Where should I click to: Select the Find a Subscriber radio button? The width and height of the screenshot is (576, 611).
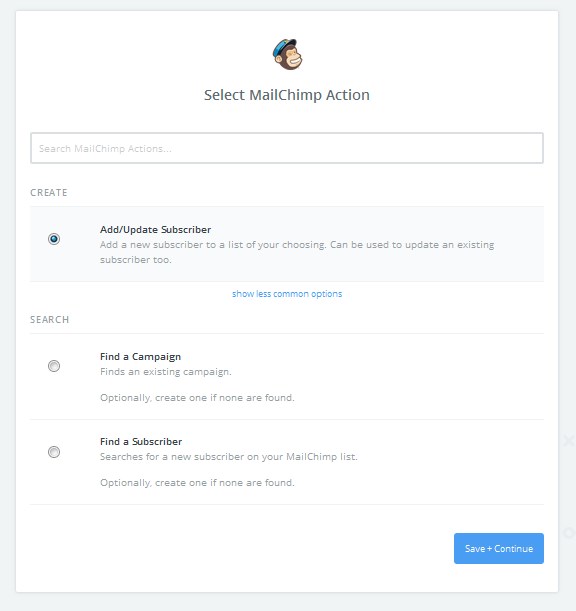tap(54, 452)
